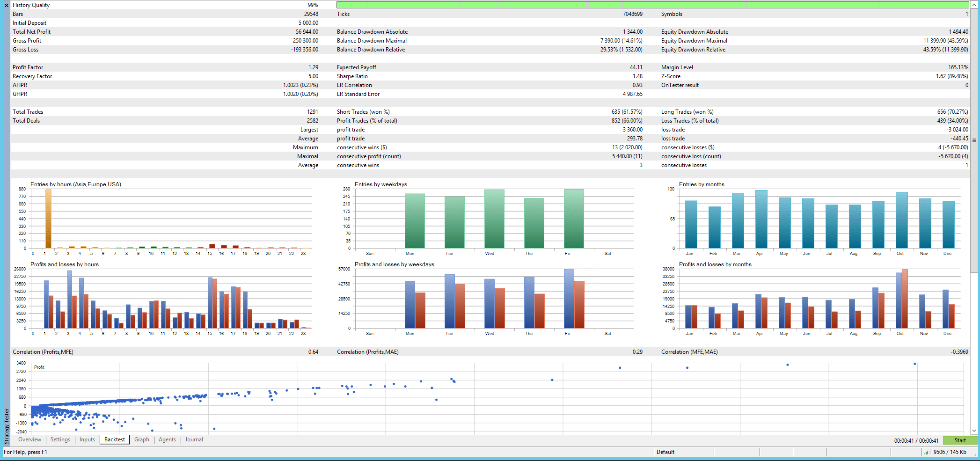Show the Graph tab
Screen dimensions: 980x461
[141, 440]
